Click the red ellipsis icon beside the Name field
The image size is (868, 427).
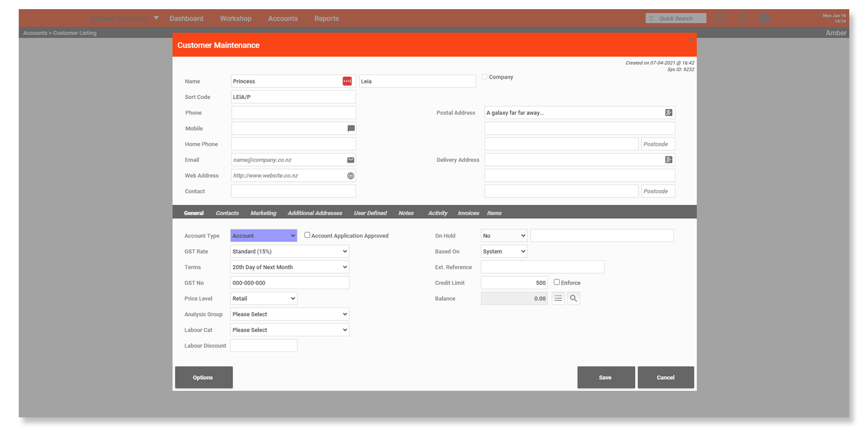[347, 81]
